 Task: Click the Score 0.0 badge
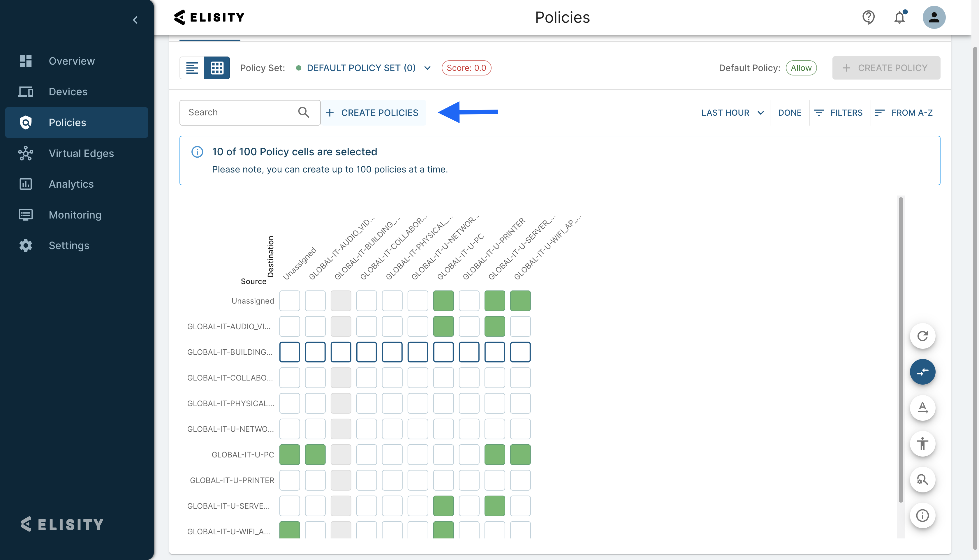(466, 68)
